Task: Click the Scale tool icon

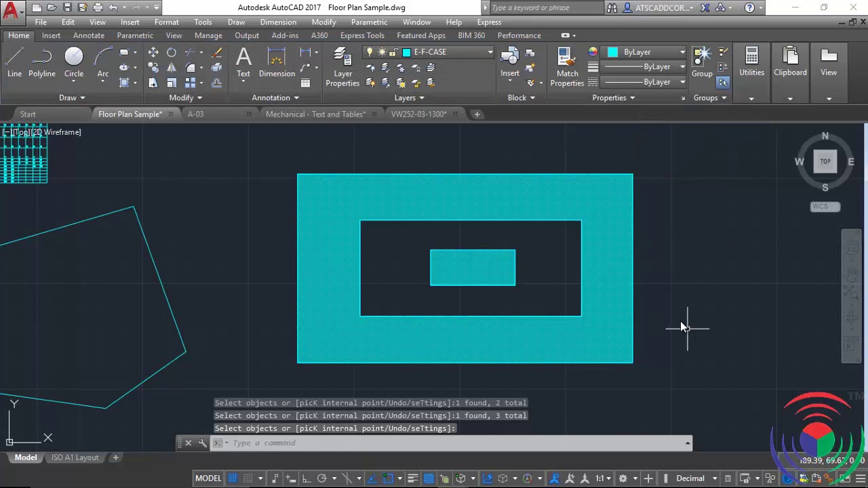Action: (x=172, y=82)
